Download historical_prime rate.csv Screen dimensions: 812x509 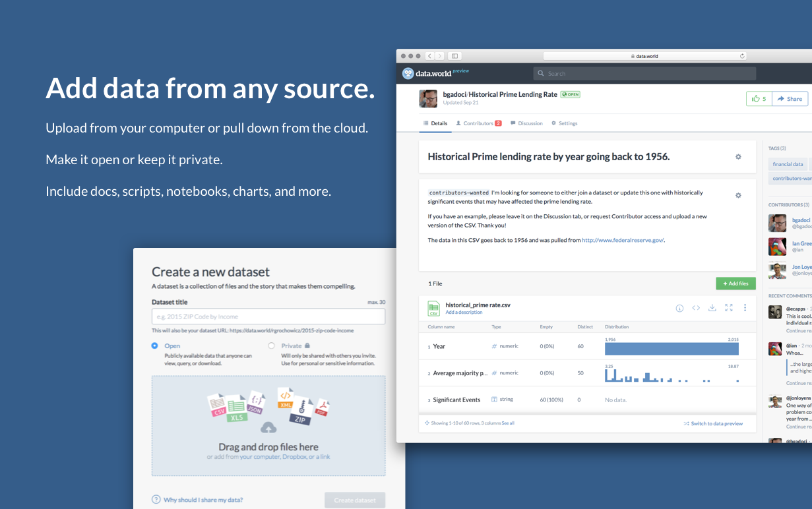coord(712,308)
